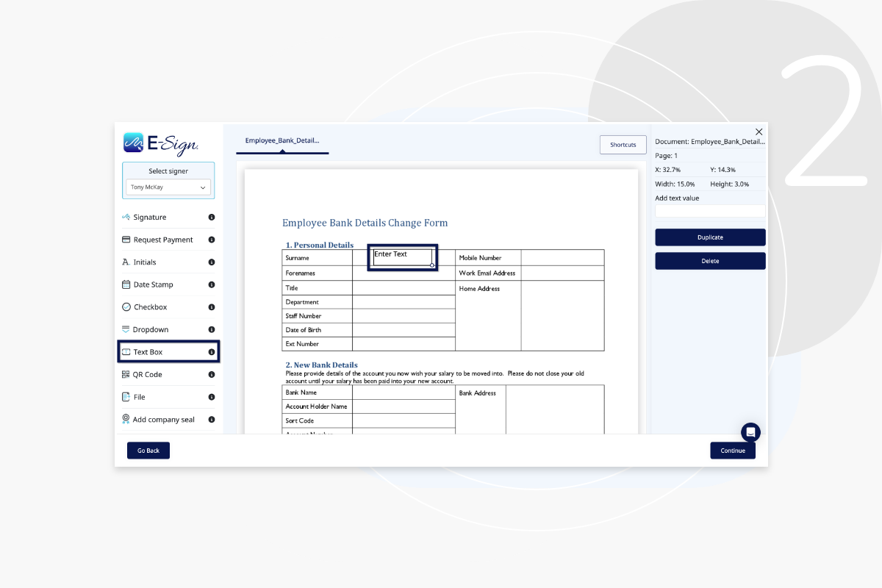Click the Ext Number cell
Viewport: 882px width, 588px height.
317,344
